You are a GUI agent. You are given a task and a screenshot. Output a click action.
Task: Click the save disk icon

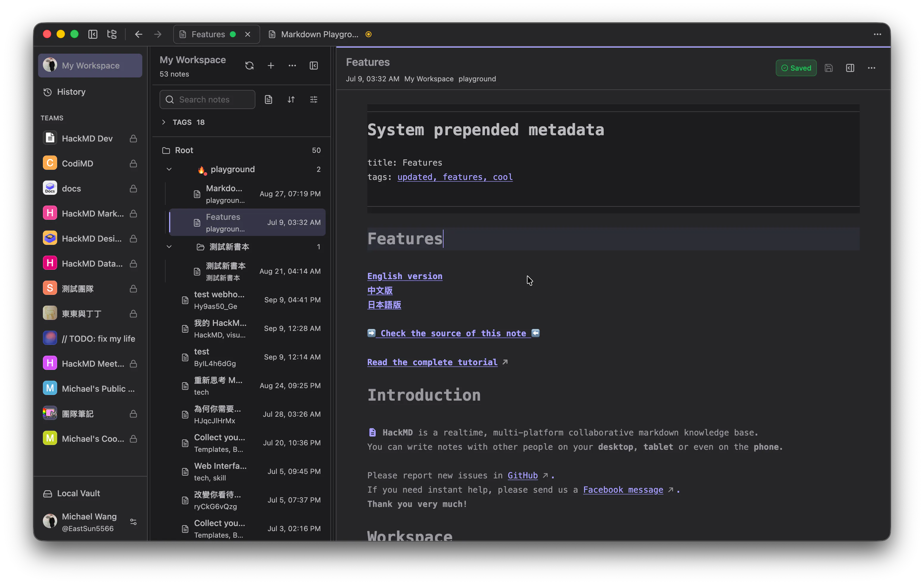[x=828, y=68]
